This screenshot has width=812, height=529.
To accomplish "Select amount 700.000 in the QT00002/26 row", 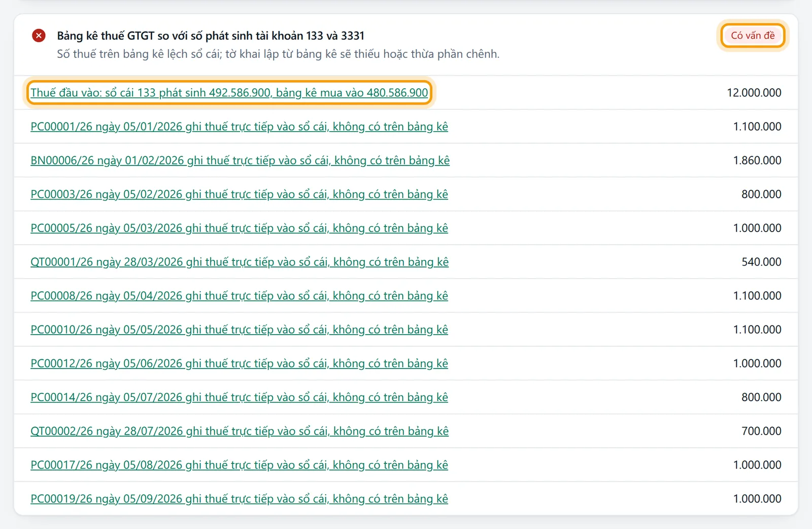I will pos(761,431).
